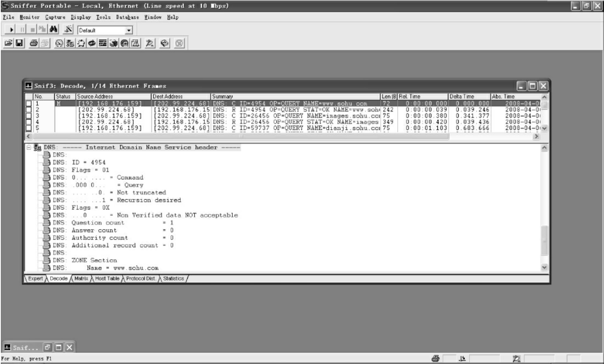
Task: Switch to the Protocol Dist. tab
Action: pyautogui.click(x=141, y=278)
